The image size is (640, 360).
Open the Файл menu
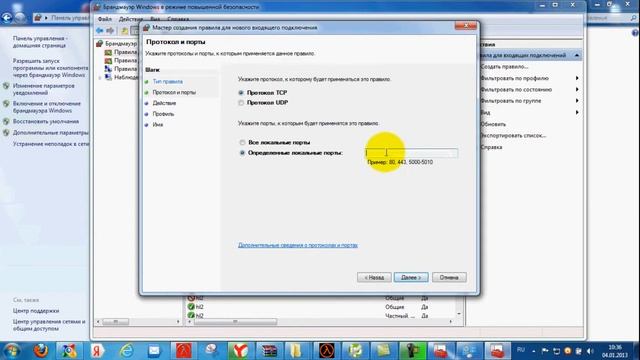[x=105, y=19]
